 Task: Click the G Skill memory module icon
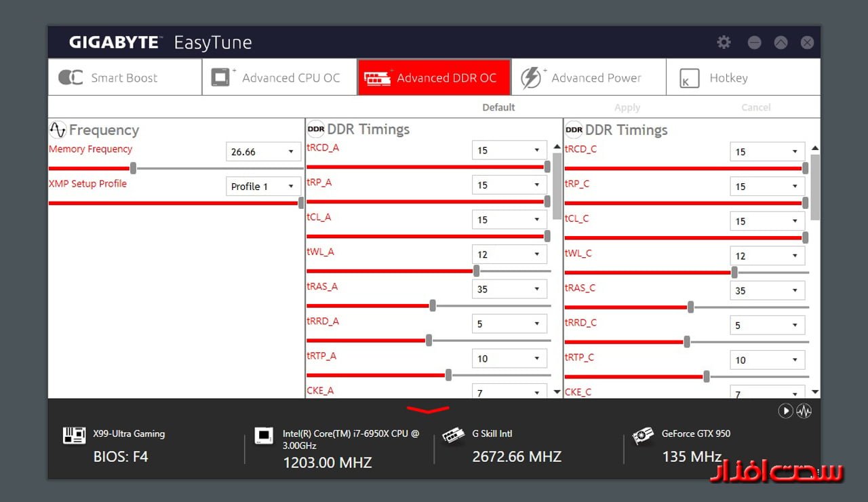[x=453, y=436]
